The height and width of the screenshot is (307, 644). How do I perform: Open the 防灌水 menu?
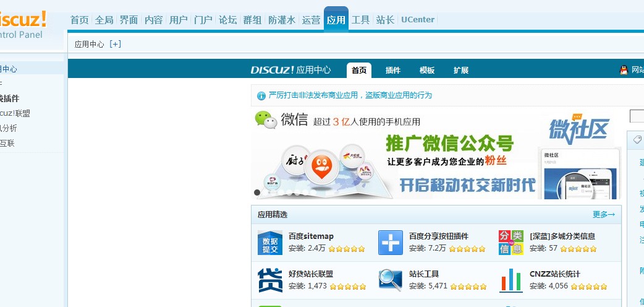click(282, 20)
